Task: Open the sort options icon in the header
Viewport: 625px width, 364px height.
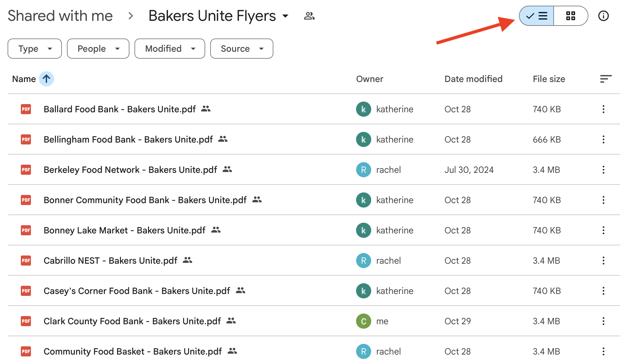Action: pyautogui.click(x=606, y=79)
